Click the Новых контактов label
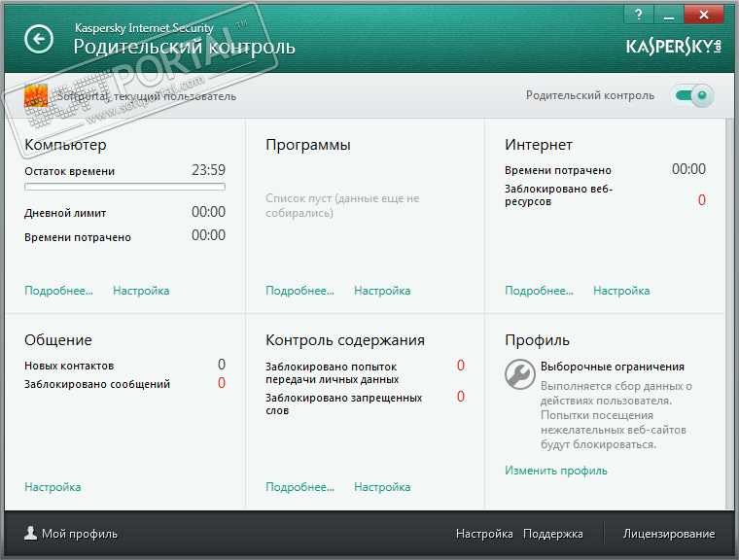 pyautogui.click(x=69, y=366)
